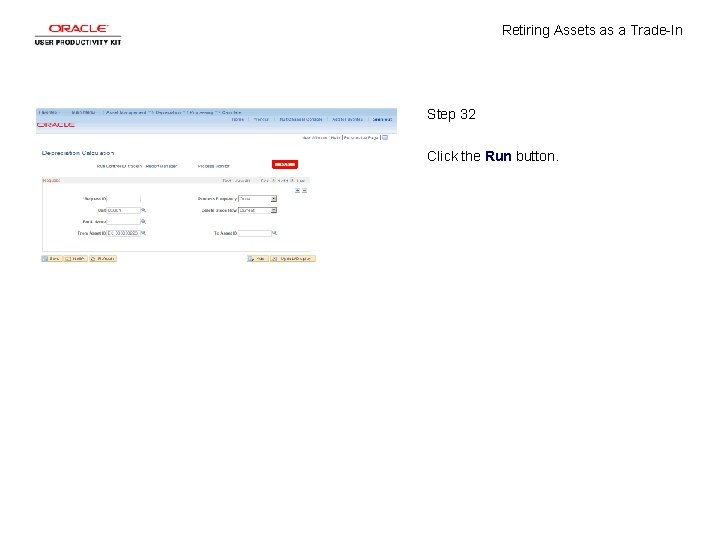The width and height of the screenshot is (720, 540).
Task: Click Personalize Page link
Action: point(361,138)
